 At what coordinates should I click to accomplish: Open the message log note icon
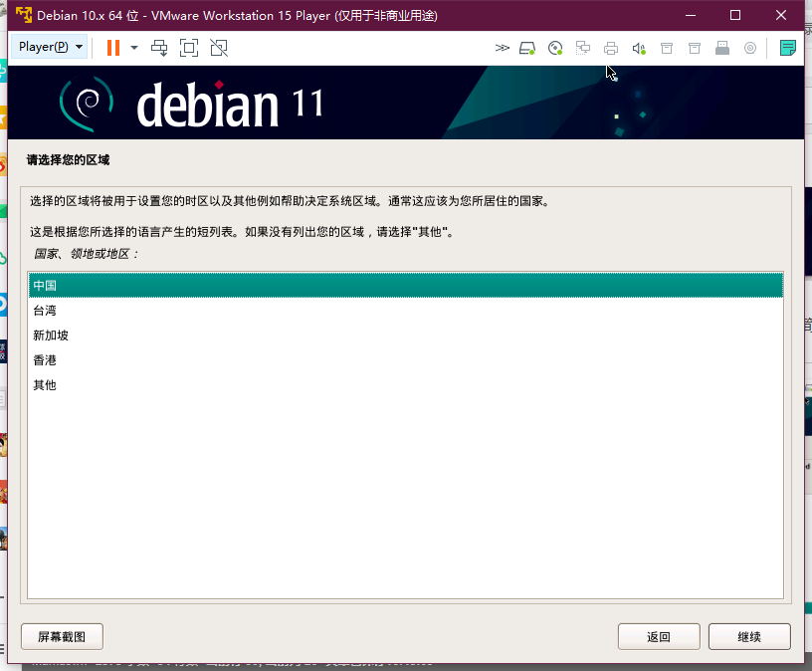point(788,48)
